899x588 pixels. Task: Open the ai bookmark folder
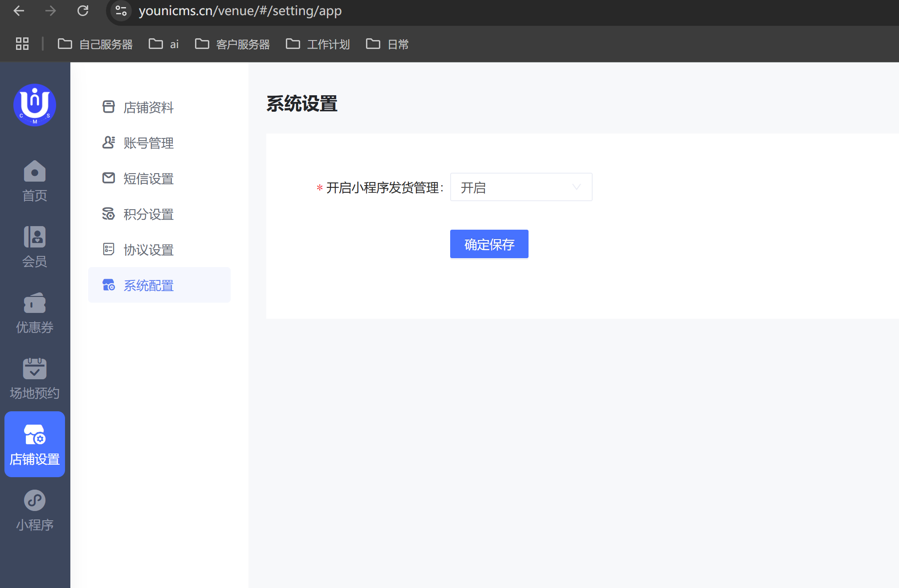coord(163,44)
